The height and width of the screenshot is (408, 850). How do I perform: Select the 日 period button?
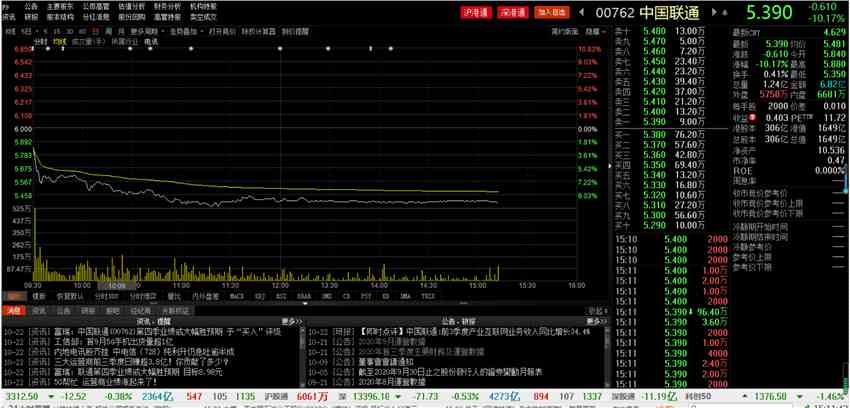[95, 31]
